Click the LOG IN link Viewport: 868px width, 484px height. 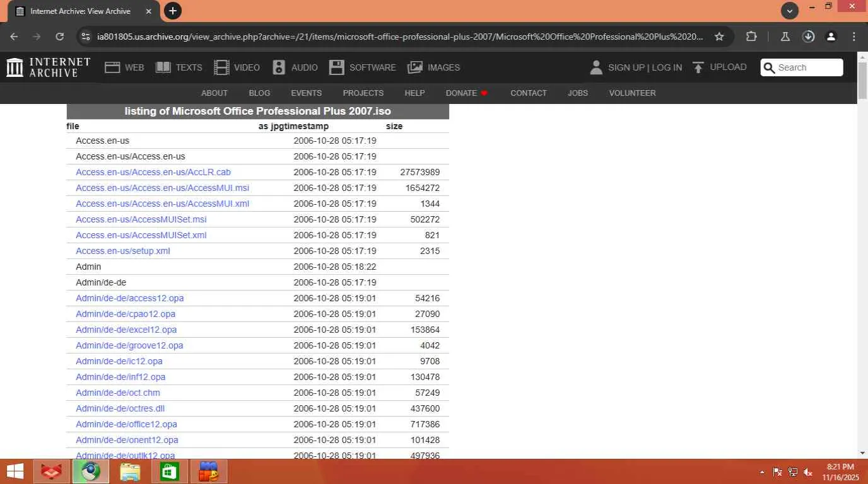667,67
